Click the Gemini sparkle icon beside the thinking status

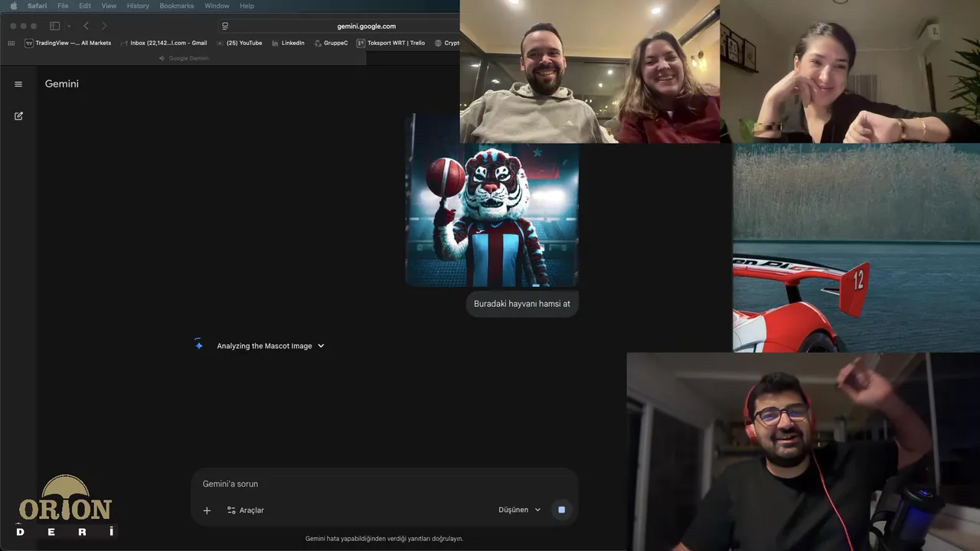(x=198, y=345)
